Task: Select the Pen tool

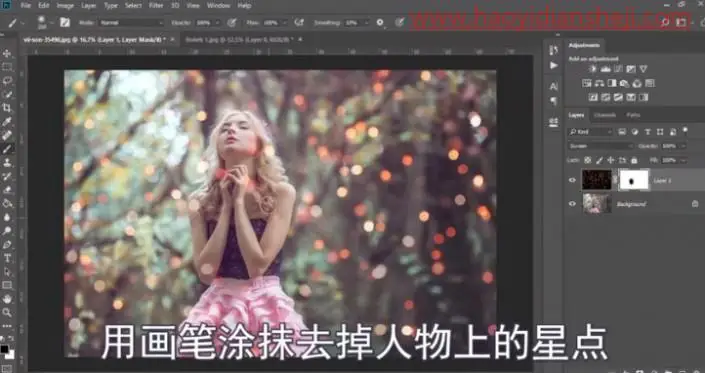Action: click(x=7, y=244)
